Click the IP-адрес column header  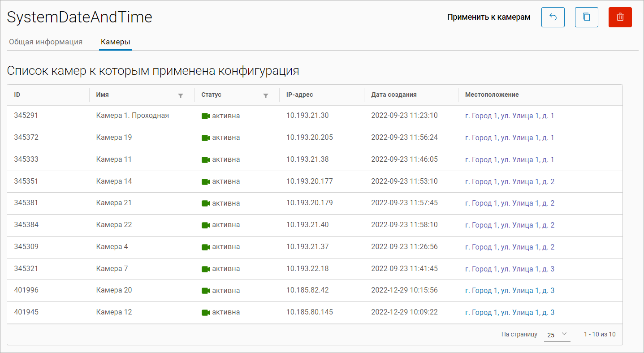[x=299, y=95]
